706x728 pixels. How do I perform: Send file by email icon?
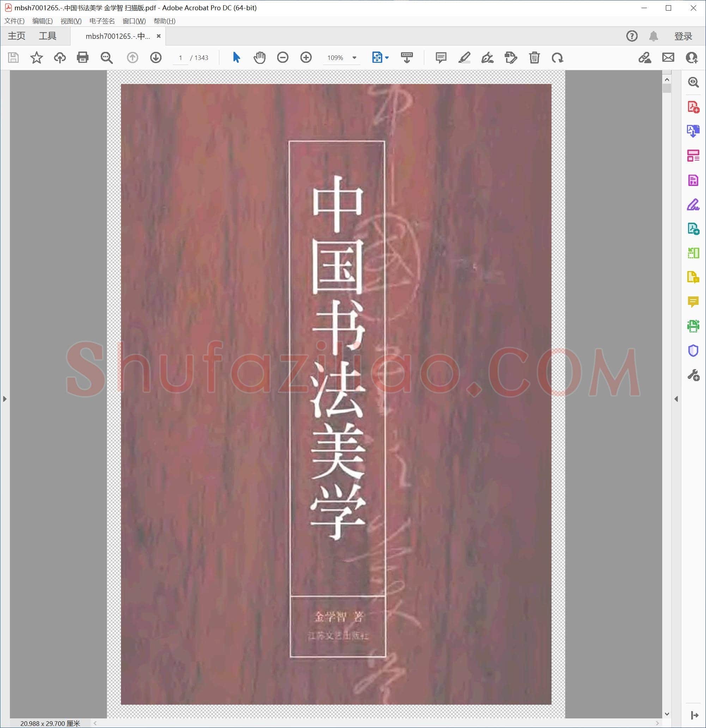point(668,58)
